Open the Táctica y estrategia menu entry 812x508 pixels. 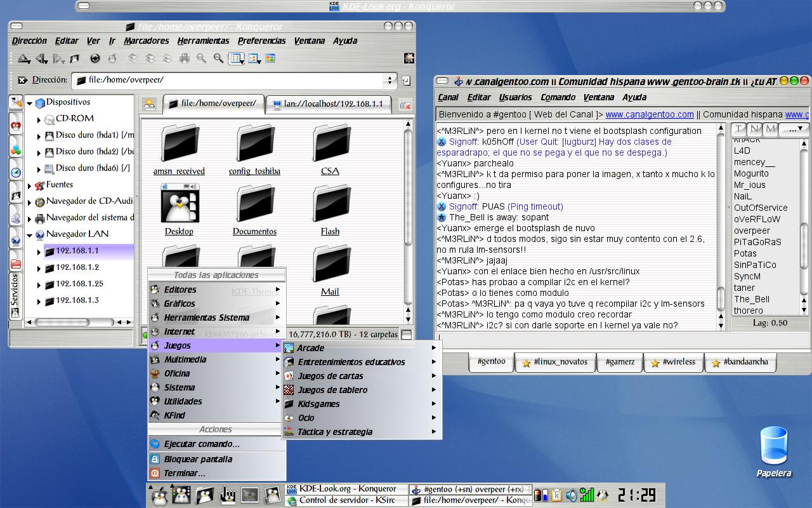tap(362, 432)
